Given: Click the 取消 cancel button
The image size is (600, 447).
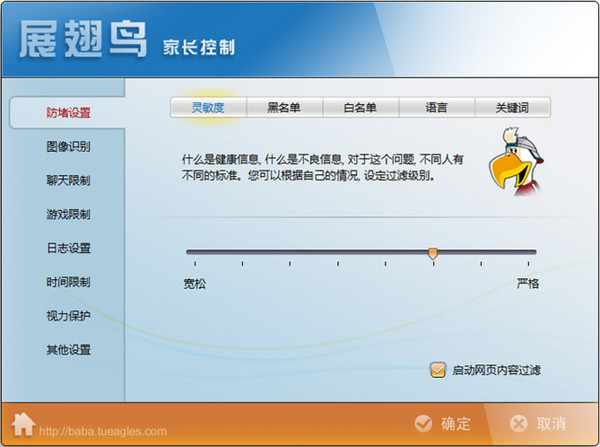Looking at the screenshot, I should coord(538,424).
